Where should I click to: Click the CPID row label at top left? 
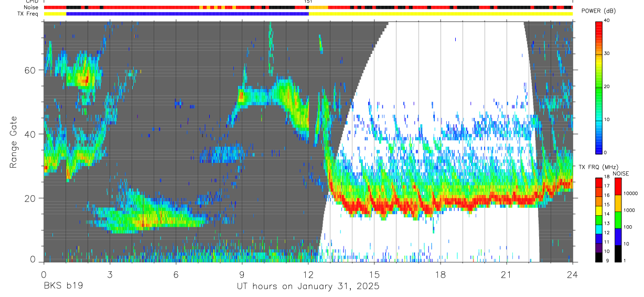[x=31, y=2]
